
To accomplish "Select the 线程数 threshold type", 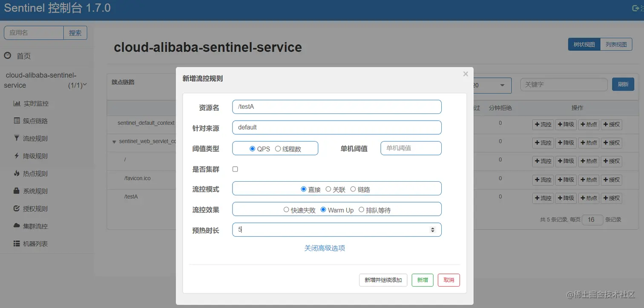I will pyautogui.click(x=278, y=149).
